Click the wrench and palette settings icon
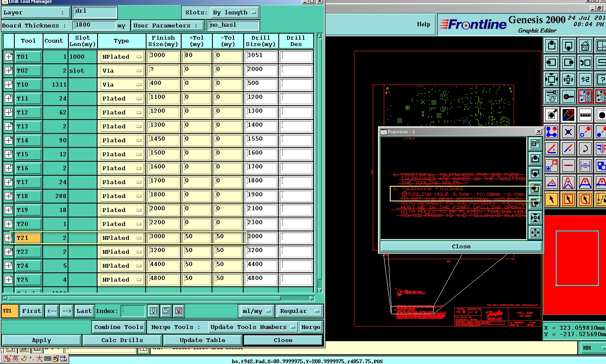Screen dimensions: 606x364 click(x=552, y=97)
